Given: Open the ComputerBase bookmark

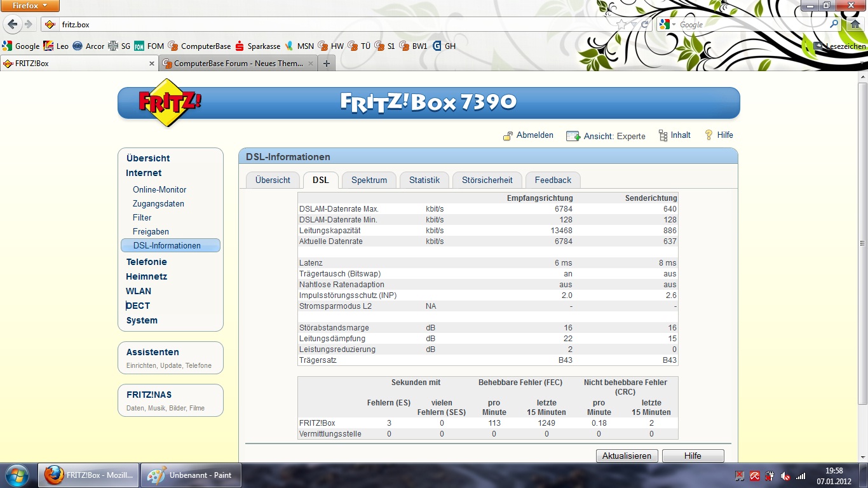Looking at the screenshot, I should tap(200, 46).
